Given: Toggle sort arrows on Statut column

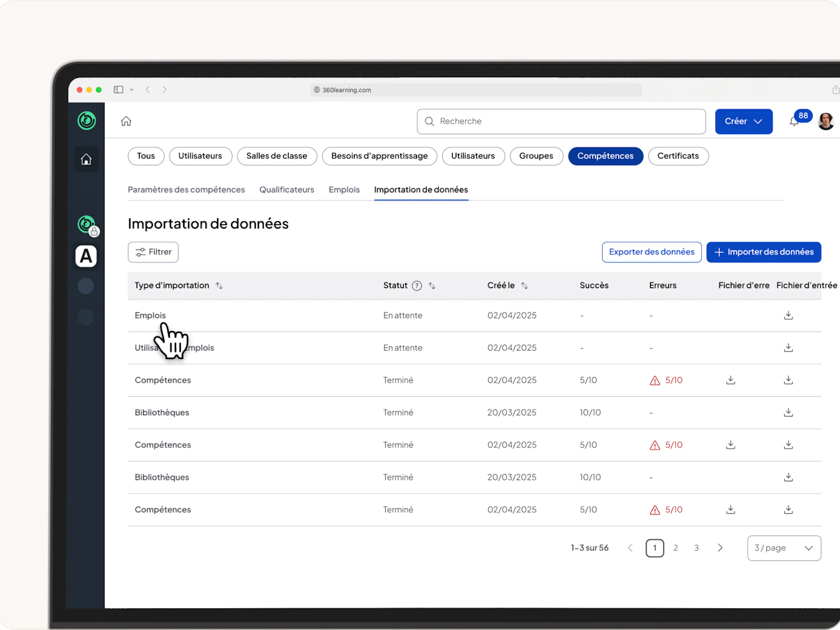Looking at the screenshot, I should point(432,285).
